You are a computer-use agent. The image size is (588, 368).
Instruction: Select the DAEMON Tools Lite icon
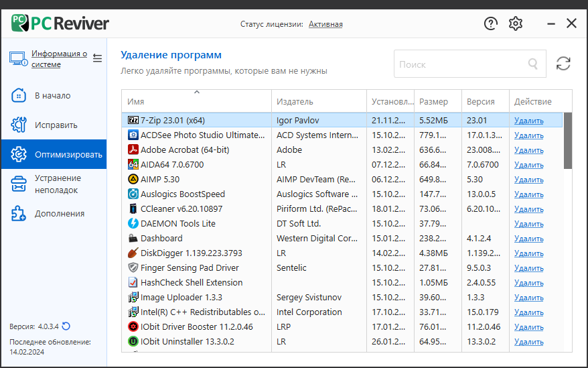tap(133, 223)
